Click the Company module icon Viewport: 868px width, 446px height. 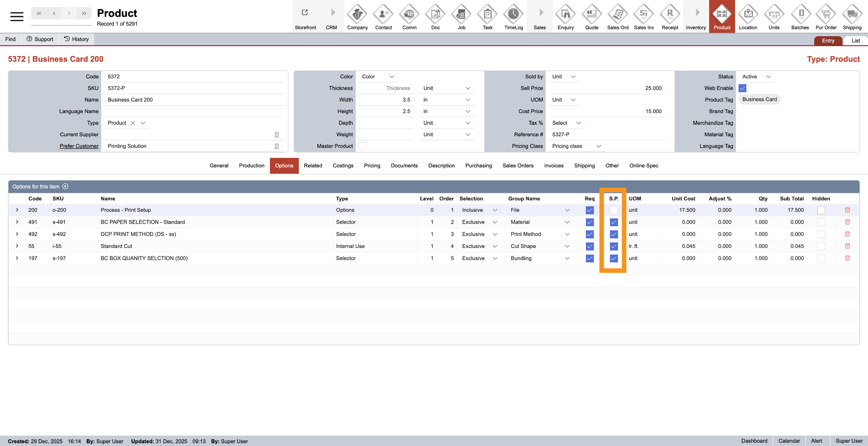357,14
